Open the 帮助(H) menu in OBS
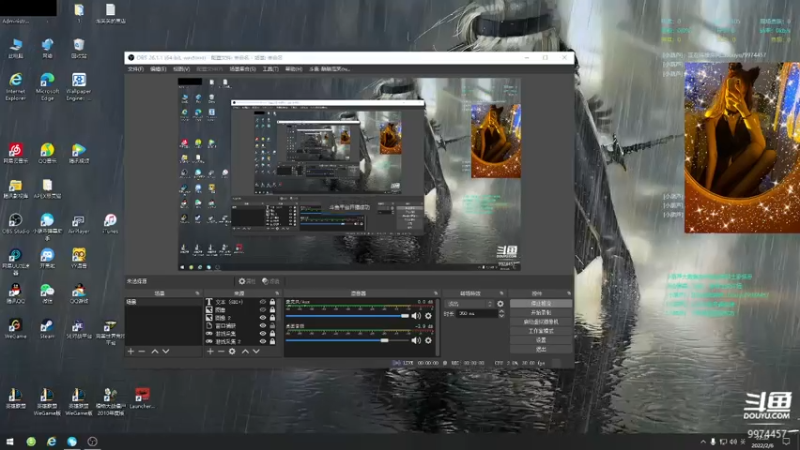 coord(293,69)
